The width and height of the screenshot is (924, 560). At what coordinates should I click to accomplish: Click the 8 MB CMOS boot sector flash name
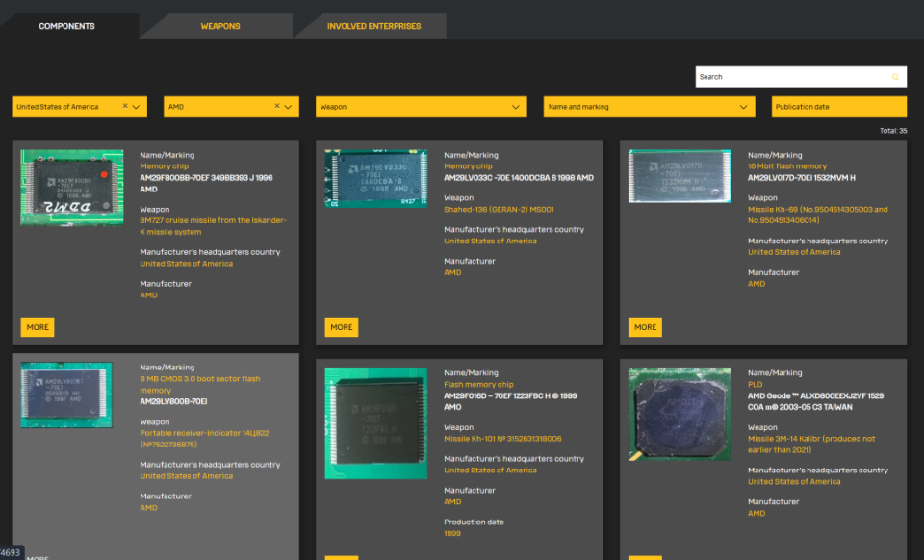[x=200, y=385]
